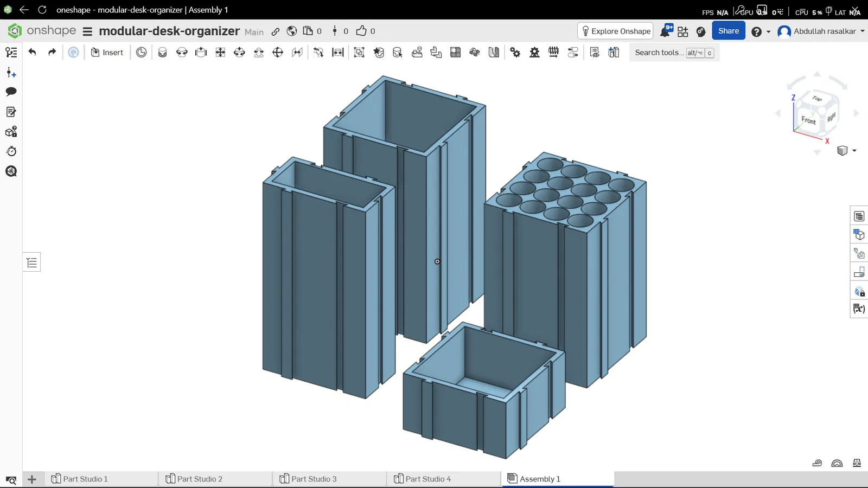
Task: Open the Comments panel
Action: pos(11,92)
